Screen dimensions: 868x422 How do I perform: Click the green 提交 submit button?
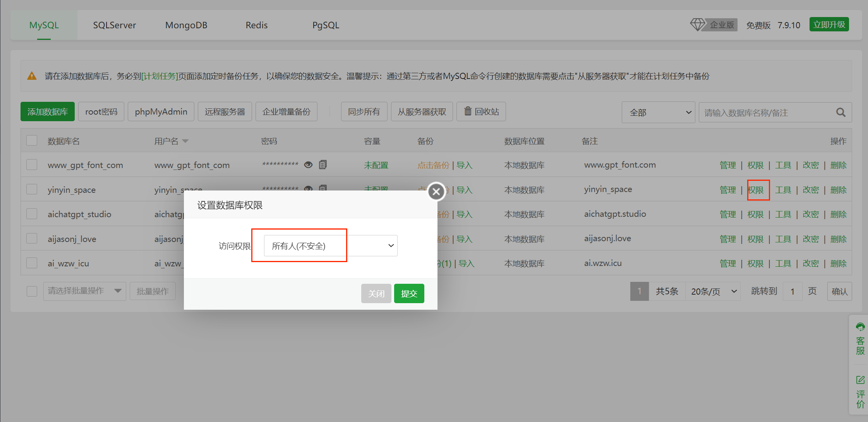(409, 293)
